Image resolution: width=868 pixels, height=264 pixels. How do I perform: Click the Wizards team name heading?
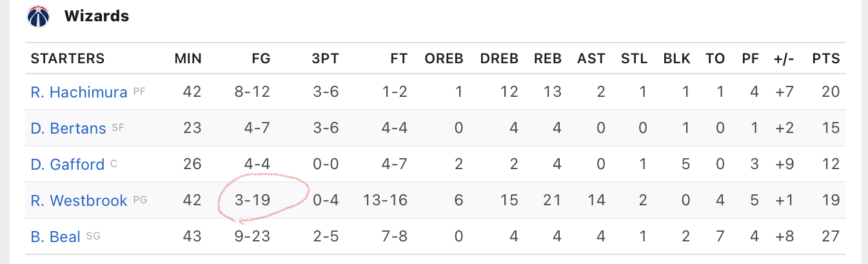(x=97, y=16)
